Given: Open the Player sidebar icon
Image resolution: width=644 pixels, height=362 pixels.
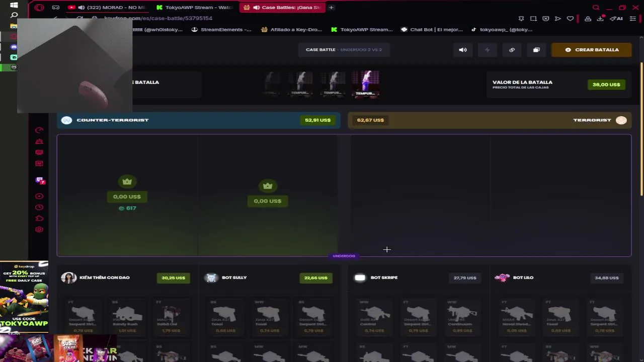Looking at the screenshot, I should pyautogui.click(x=39, y=197).
